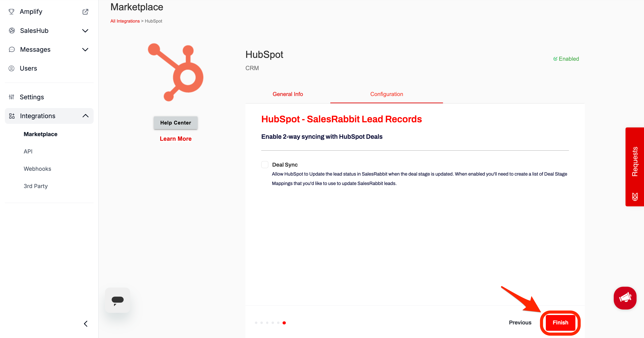
Task: Open the chat bubble widget
Action: click(x=117, y=300)
